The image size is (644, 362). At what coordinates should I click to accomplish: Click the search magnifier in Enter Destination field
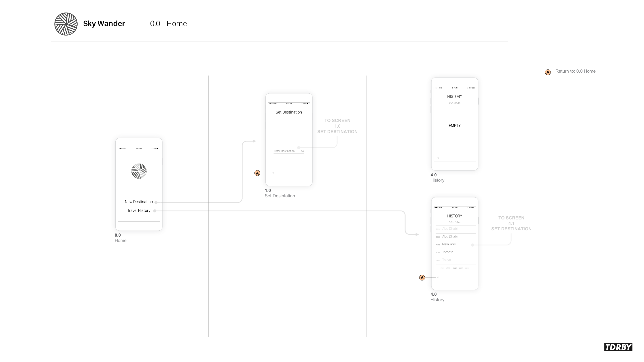click(x=303, y=151)
